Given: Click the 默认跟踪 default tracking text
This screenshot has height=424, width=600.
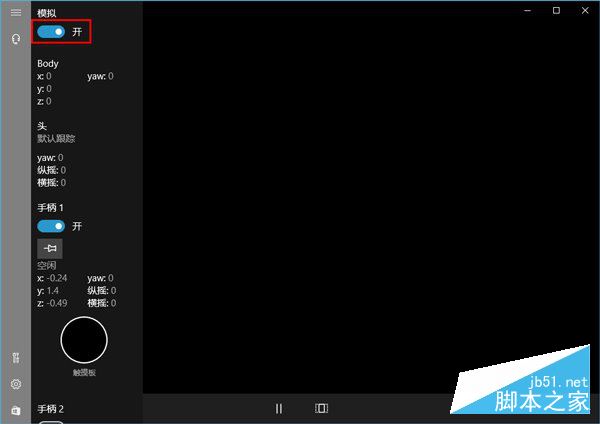Looking at the screenshot, I should tap(56, 138).
